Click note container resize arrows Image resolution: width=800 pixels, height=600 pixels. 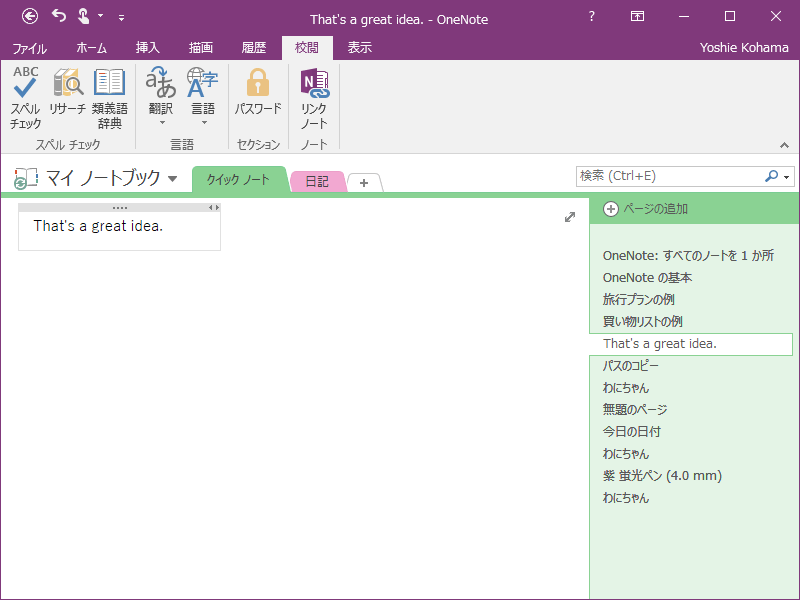coord(214,208)
